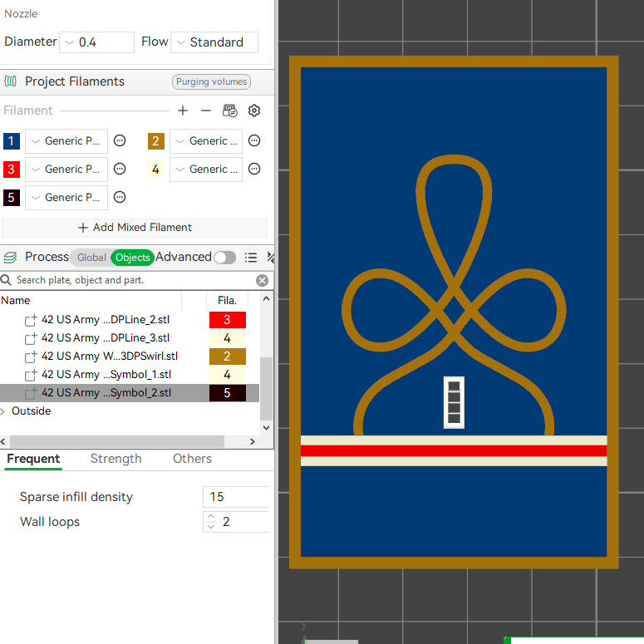Screen dimensions: 644x644
Task: Click the Wall loops value field
Action: (x=244, y=522)
